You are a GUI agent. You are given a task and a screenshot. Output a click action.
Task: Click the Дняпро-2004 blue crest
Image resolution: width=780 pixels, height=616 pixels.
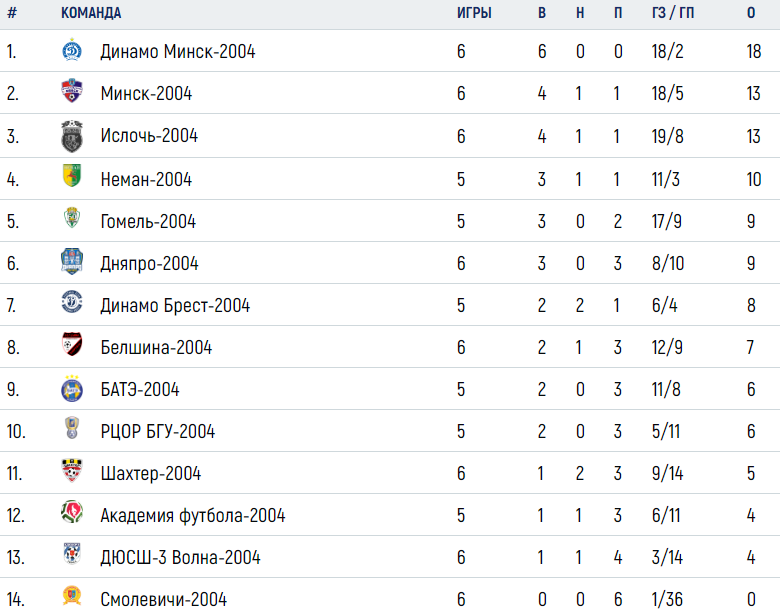(x=72, y=261)
